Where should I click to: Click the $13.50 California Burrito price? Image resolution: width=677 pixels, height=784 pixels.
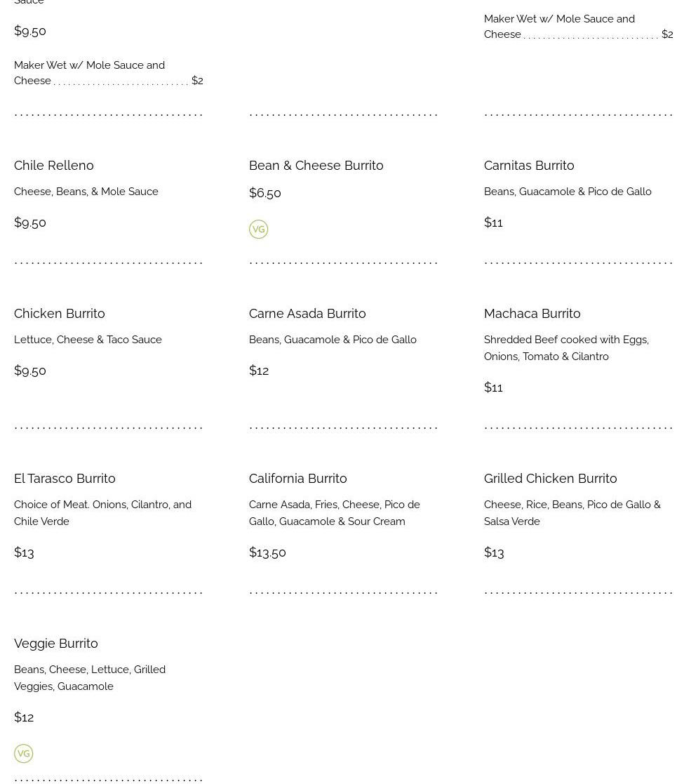(x=267, y=552)
